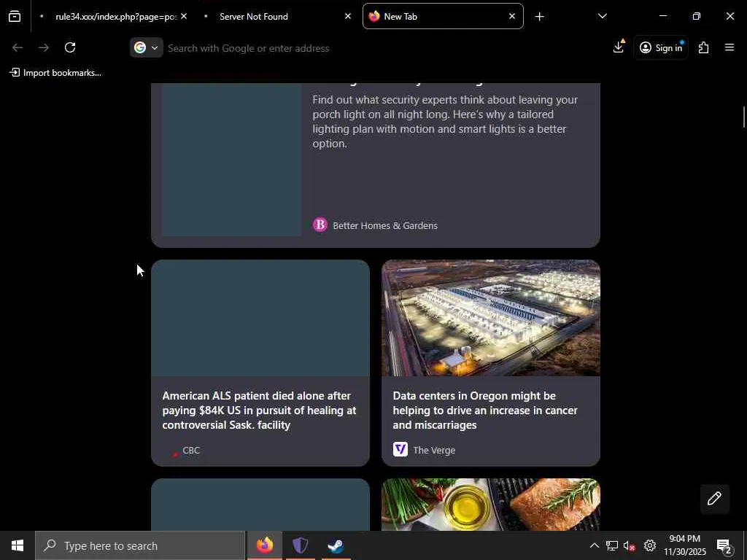Click the muted volume tray icon
Screen dimensions: 747x560
click(x=630, y=545)
